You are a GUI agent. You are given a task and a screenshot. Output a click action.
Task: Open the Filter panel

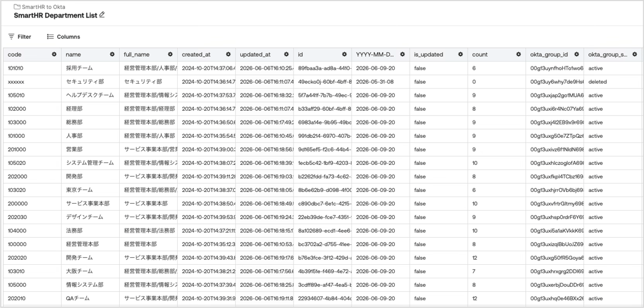click(20, 37)
